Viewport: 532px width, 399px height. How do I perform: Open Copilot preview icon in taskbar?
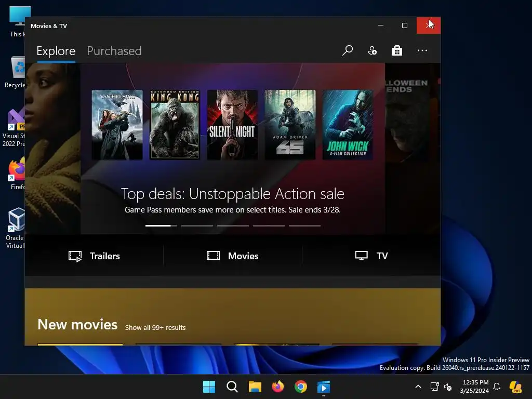click(x=515, y=387)
